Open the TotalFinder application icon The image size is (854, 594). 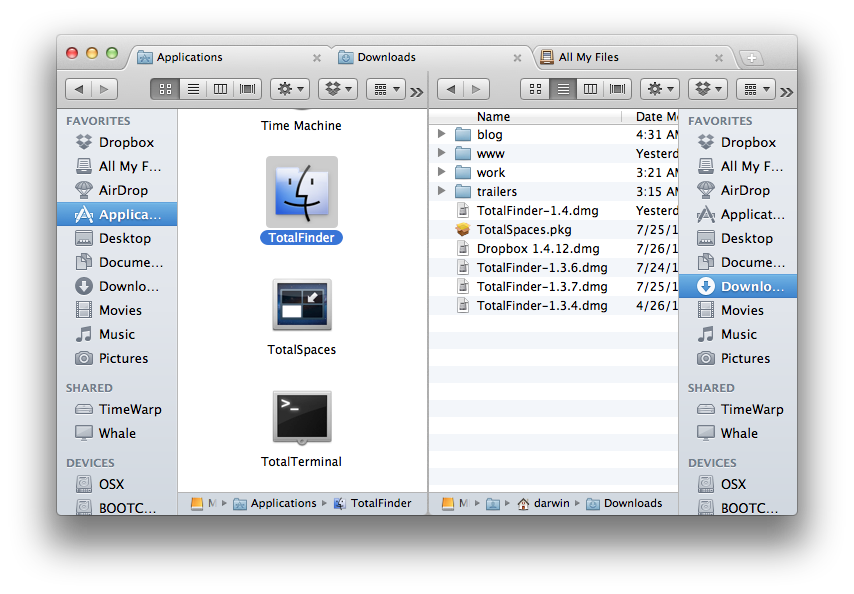(302, 192)
